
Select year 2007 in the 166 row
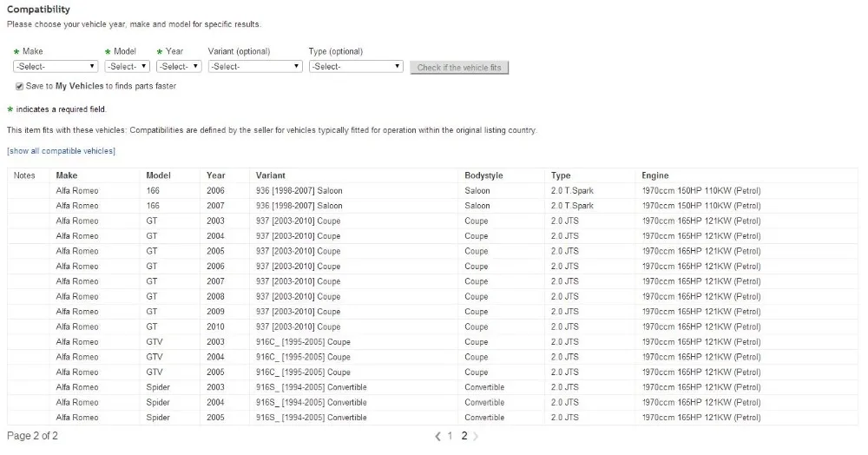tap(216, 206)
